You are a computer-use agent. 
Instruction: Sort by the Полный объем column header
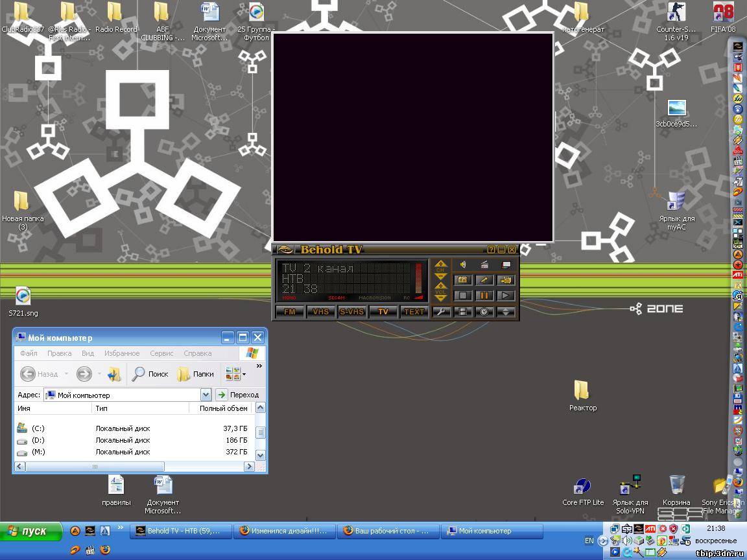(x=220, y=408)
